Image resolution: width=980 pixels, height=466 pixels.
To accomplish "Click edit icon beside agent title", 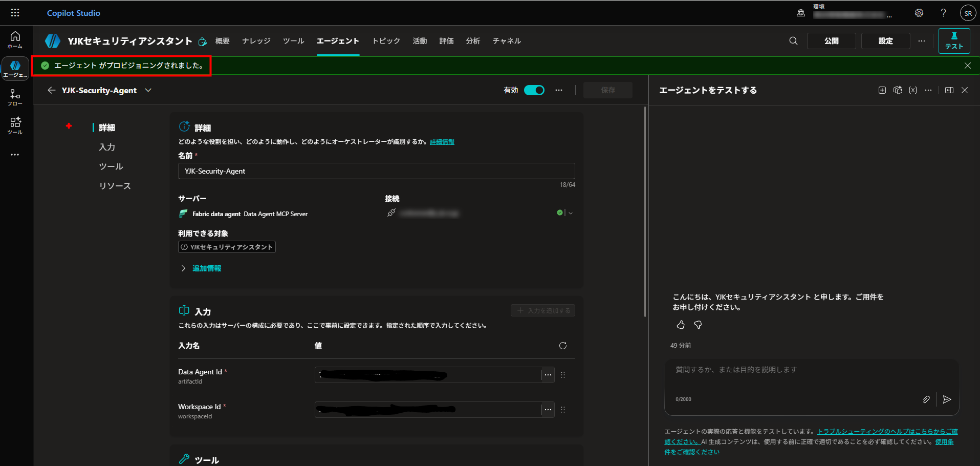I will 203,41.
